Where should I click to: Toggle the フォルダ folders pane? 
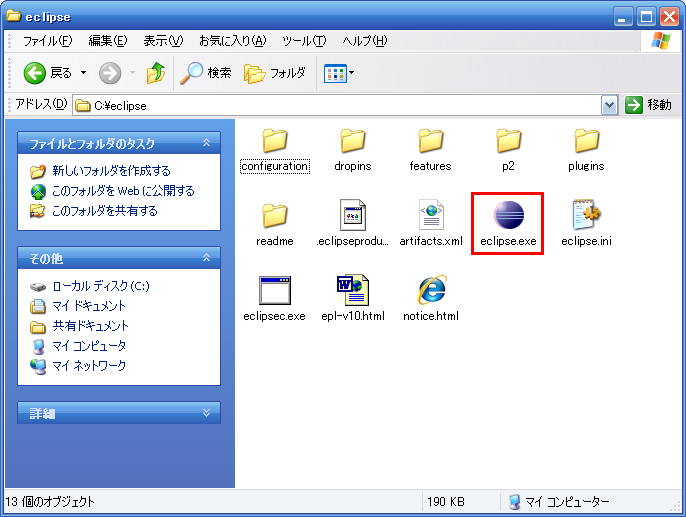275,73
